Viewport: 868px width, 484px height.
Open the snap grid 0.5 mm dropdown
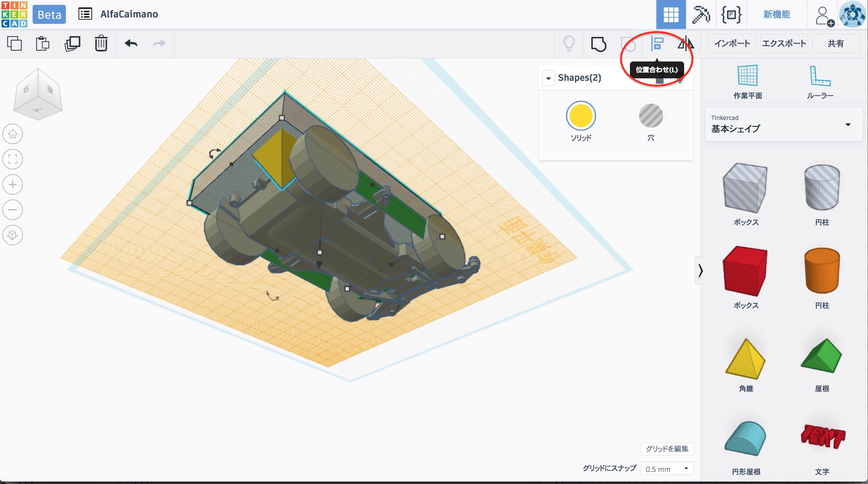(666, 469)
